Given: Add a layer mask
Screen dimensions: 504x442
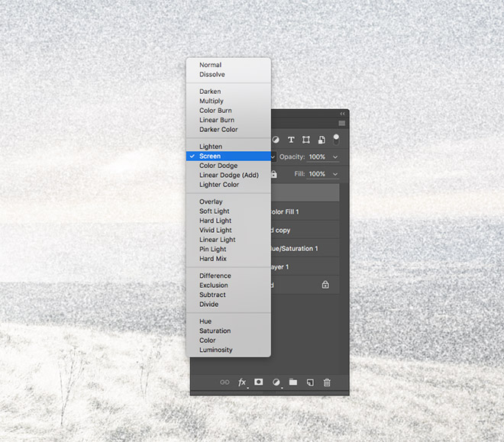Looking at the screenshot, I should [x=259, y=382].
